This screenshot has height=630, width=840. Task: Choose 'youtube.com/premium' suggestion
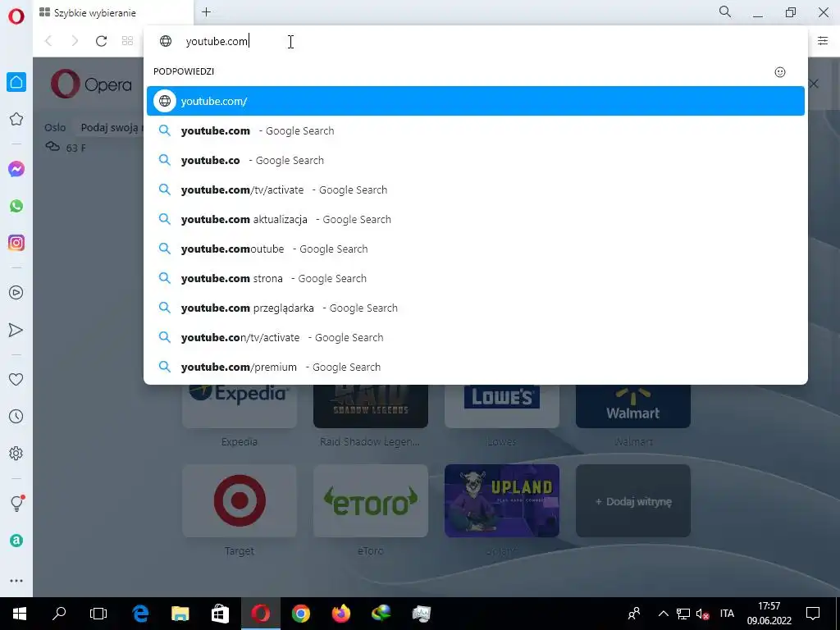[x=476, y=367]
